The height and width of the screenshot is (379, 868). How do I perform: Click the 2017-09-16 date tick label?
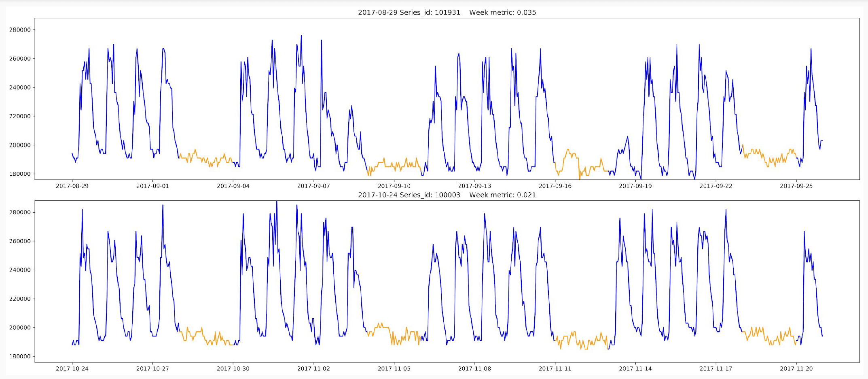[x=555, y=186]
